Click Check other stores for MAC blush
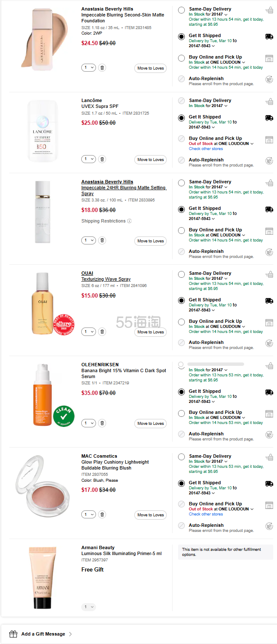The width and height of the screenshot is (277, 644). coord(205,514)
